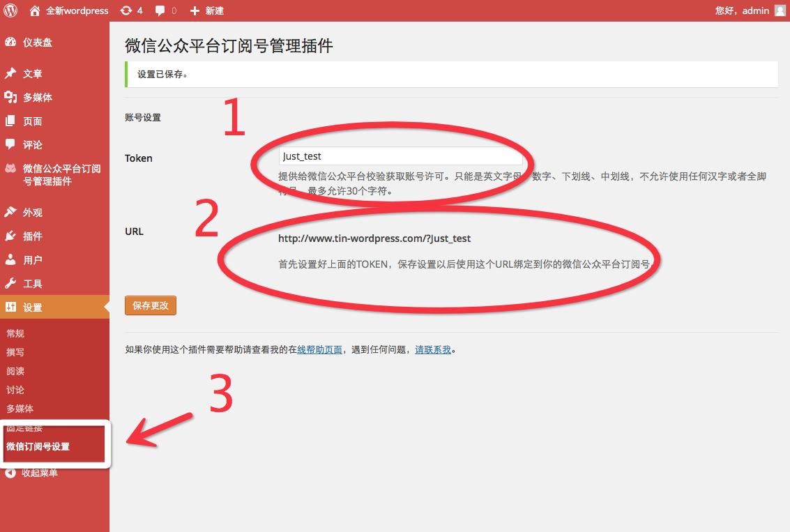The height and width of the screenshot is (532, 790).
Task: Click the http://www.tin-wordpress.com/?Just_test URL text
Action: [374, 238]
